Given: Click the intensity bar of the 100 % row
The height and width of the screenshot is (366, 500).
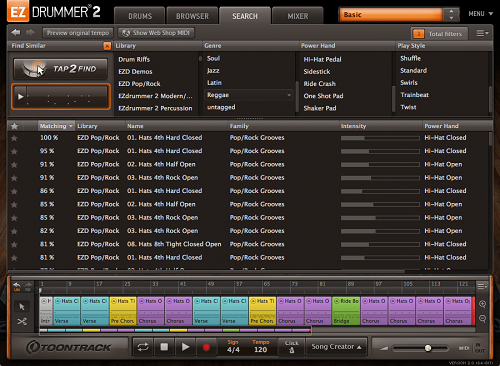Looking at the screenshot, I should point(380,138).
